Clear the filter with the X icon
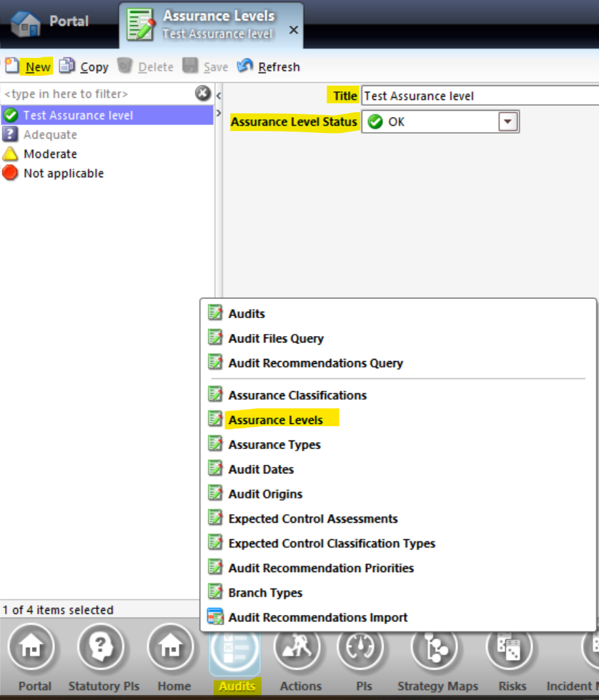This screenshot has width=599, height=700. click(202, 93)
